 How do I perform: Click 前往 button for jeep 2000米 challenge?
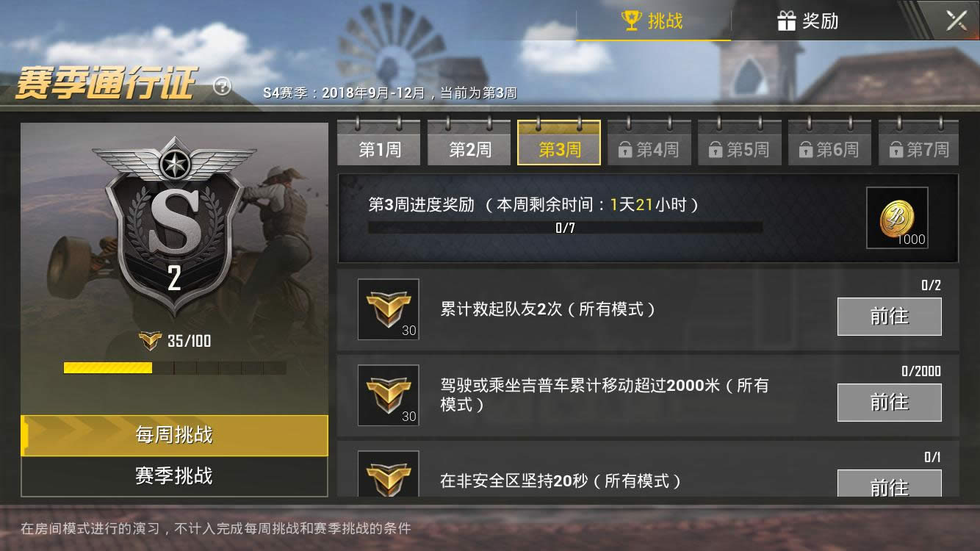tap(890, 403)
